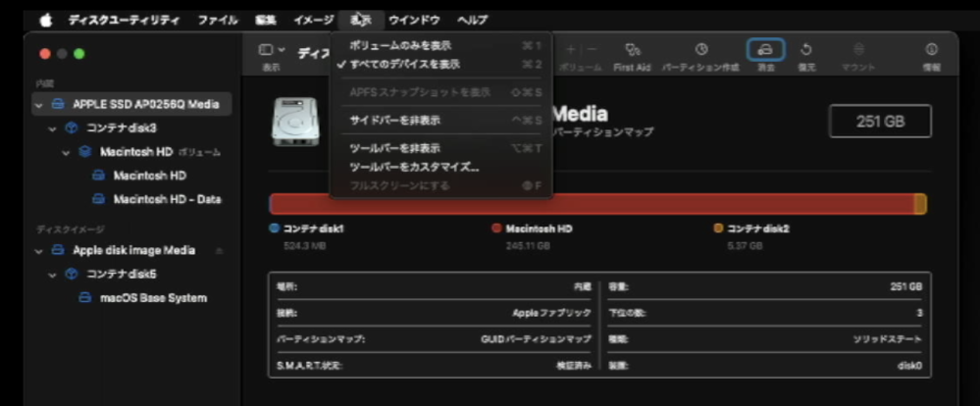Click the First Aid toolbar icon
The height and width of the screenshot is (406, 980).
633,49
